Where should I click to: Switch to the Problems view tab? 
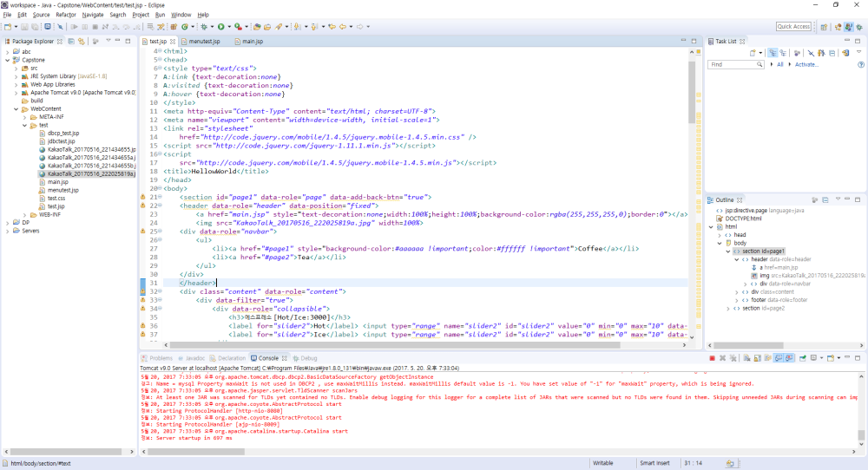click(161, 357)
